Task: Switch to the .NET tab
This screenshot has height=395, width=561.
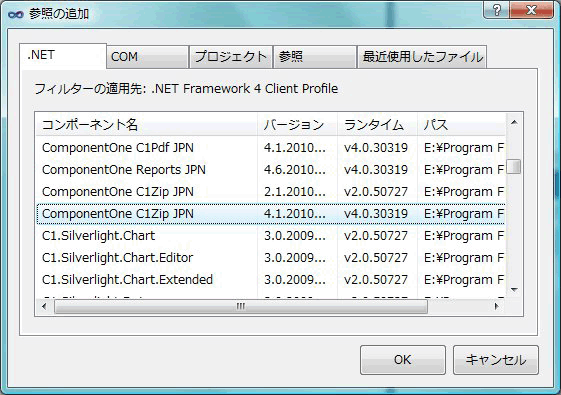Action: click(63, 55)
